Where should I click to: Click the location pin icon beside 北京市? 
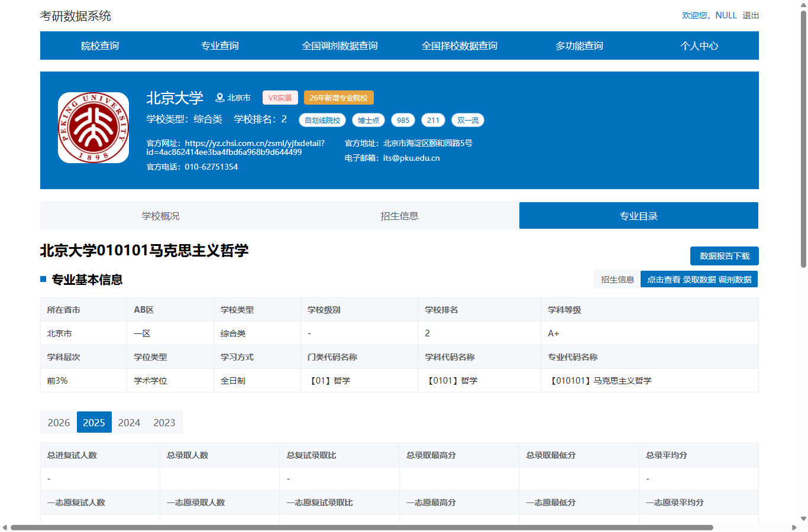click(x=219, y=98)
